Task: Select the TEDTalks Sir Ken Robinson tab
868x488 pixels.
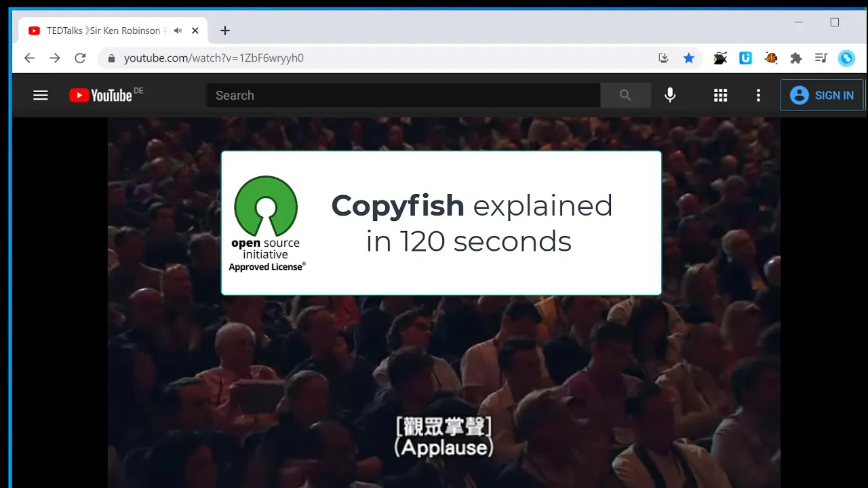Action: pyautogui.click(x=114, y=30)
